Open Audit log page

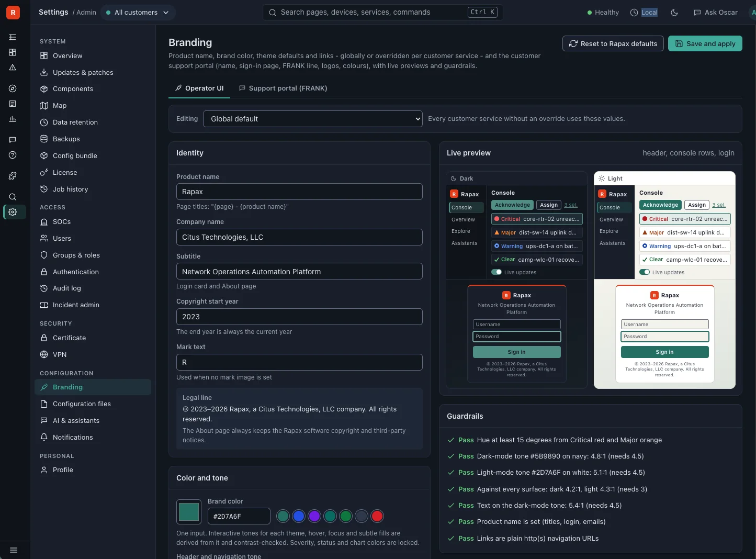point(93,288)
